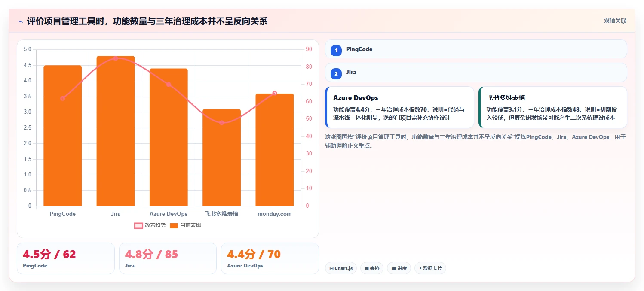Click the x-axis label monday.com
Viewport: 644px width, 291px height.
275,214
